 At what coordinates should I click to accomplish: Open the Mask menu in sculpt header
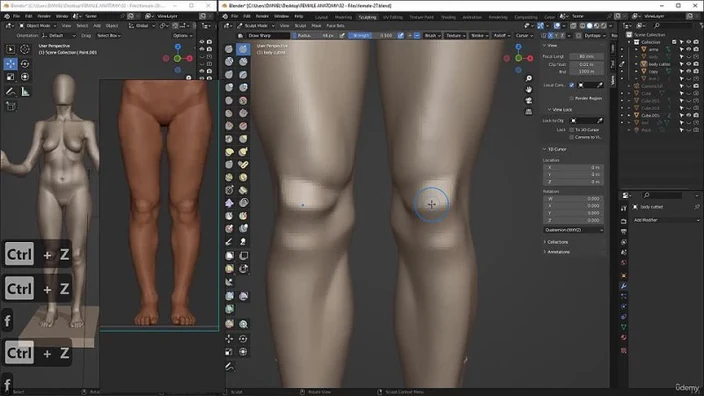[316, 26]
